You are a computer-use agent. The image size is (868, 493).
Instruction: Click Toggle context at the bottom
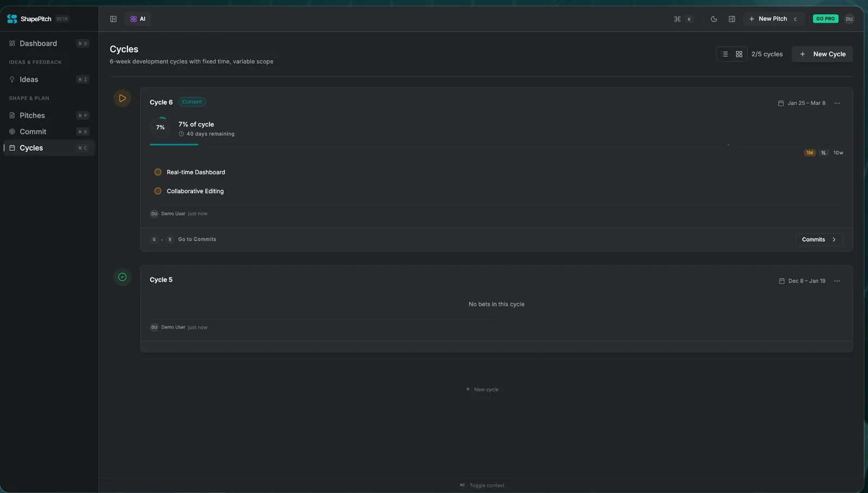coord(482,485)
